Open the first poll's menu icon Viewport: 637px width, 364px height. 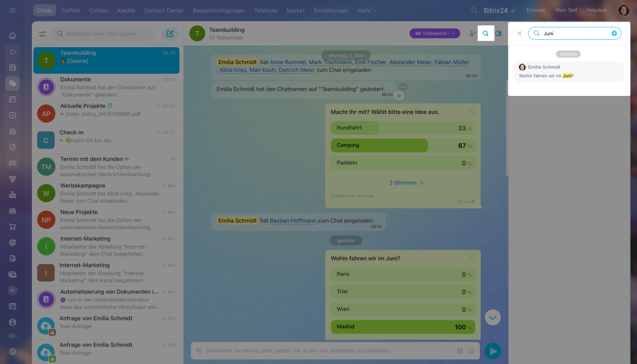click(472, 111)
